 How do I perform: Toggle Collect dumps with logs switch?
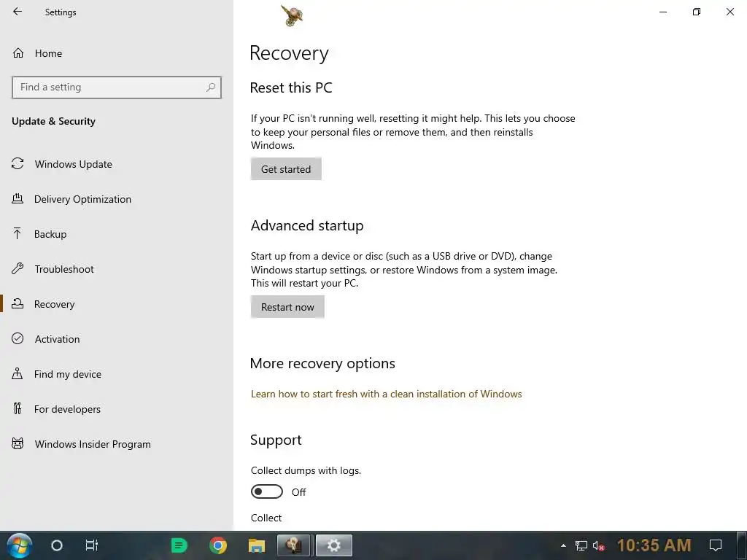[x=267, y=491]
